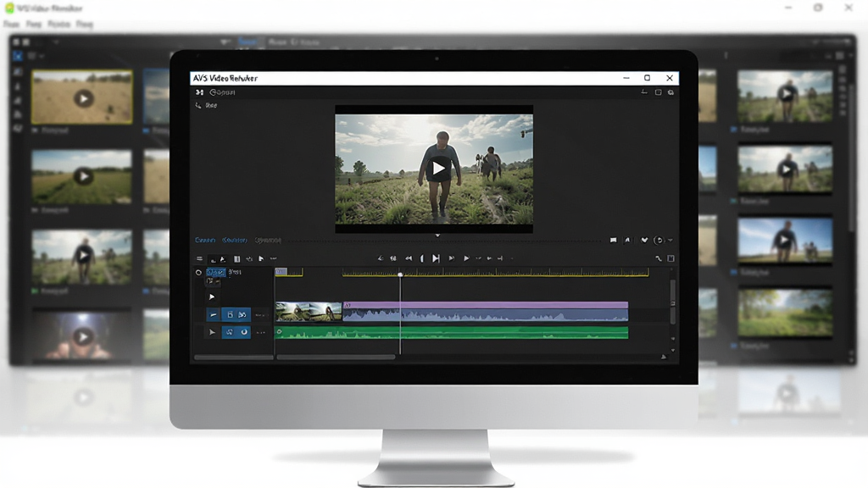Click the flag marker icon above the timeline
The height and width of the screenshot is (488, 868).
coord(614,240)
